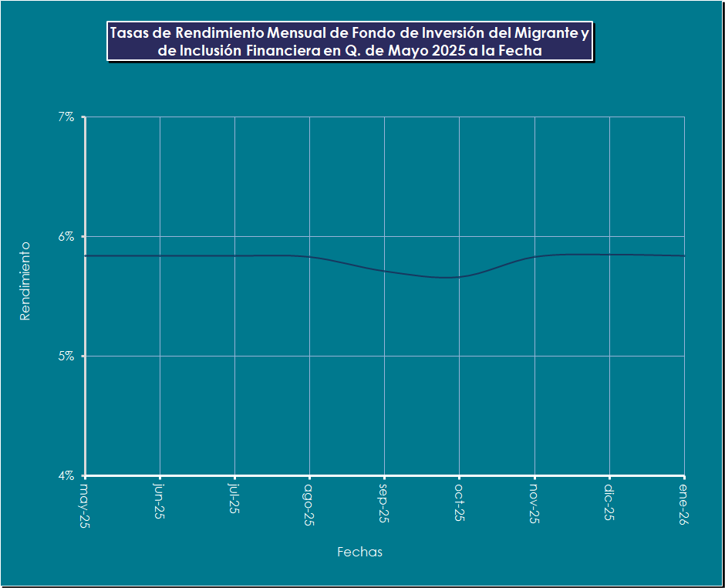Choose the nov-25 date label

coord(534,502)
